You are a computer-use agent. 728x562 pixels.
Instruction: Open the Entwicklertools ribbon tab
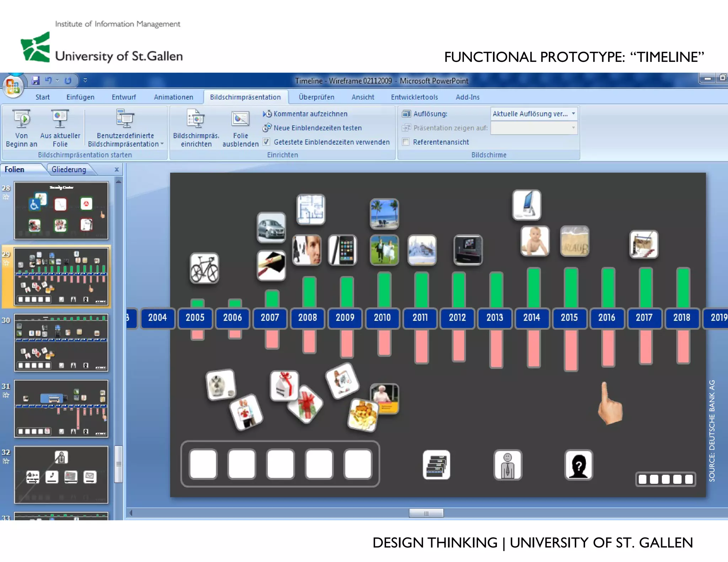[414, 97]
